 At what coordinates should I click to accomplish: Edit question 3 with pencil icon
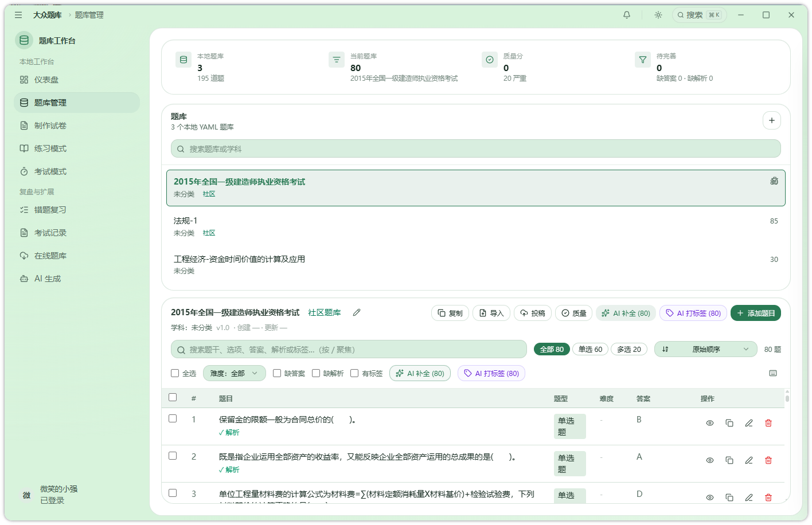[749, 497]
